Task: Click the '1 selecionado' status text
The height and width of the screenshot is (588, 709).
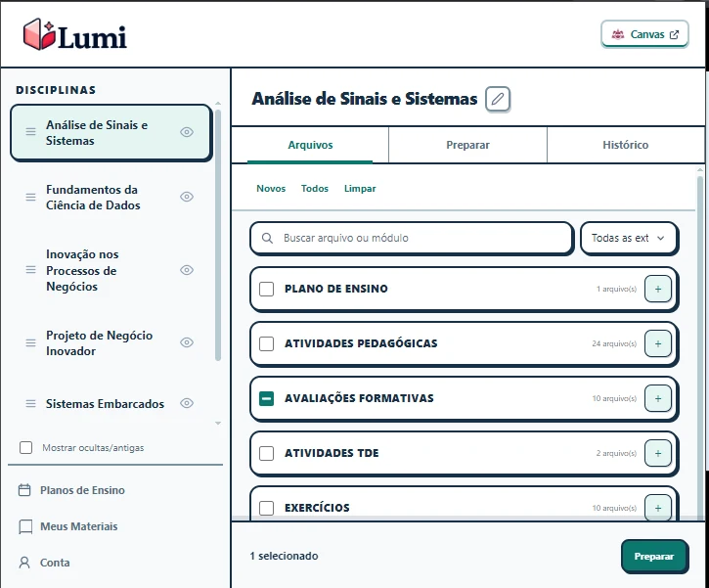Action: click(x=284, y=556)
